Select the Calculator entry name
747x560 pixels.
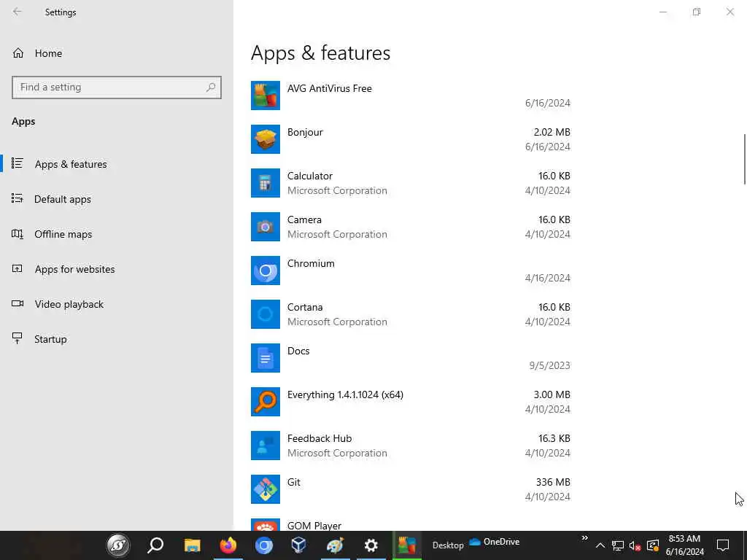(309, 176)
